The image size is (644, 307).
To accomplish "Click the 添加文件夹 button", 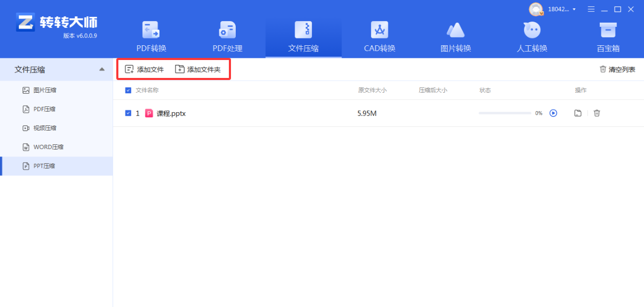I will (198, 70).
